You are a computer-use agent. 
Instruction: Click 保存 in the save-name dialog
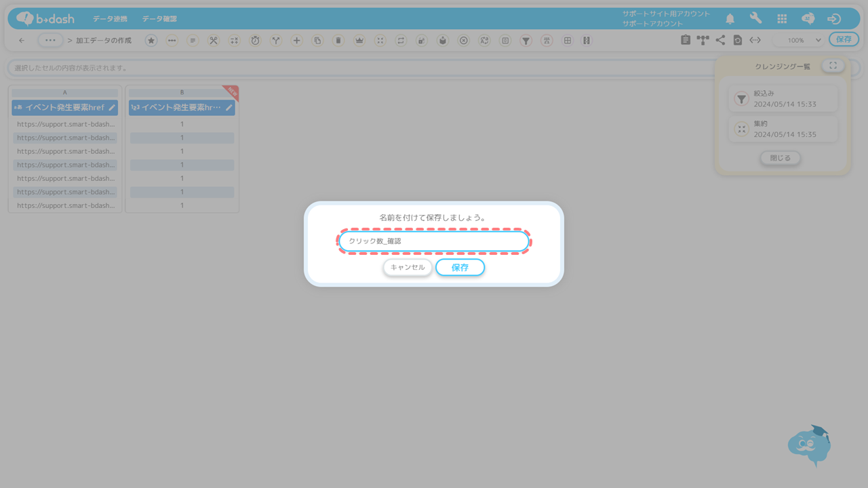click(x=460, y=268)
